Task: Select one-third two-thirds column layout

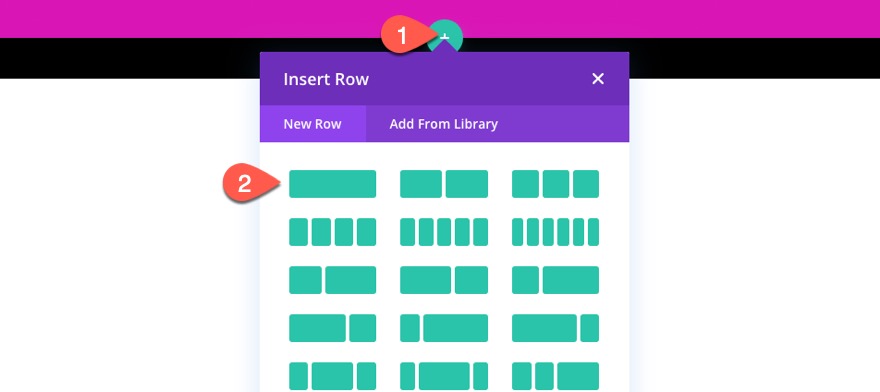Action: pyautogui.click(x=555, y=280)
